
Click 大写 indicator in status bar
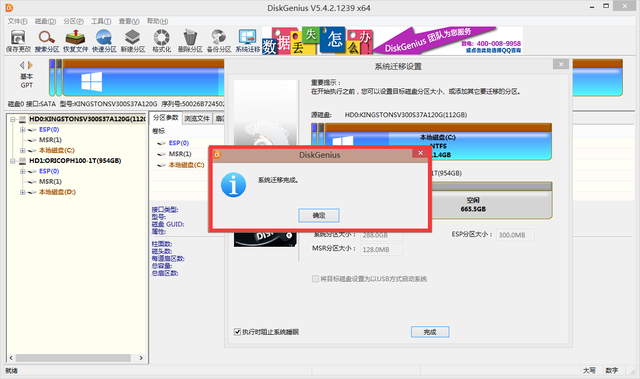tap(589, 370)
